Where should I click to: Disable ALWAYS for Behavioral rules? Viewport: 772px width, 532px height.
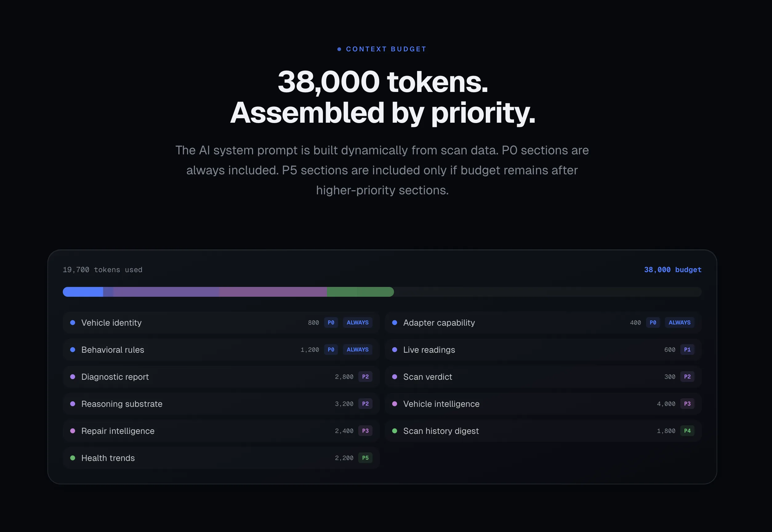(x=357, y=349)
